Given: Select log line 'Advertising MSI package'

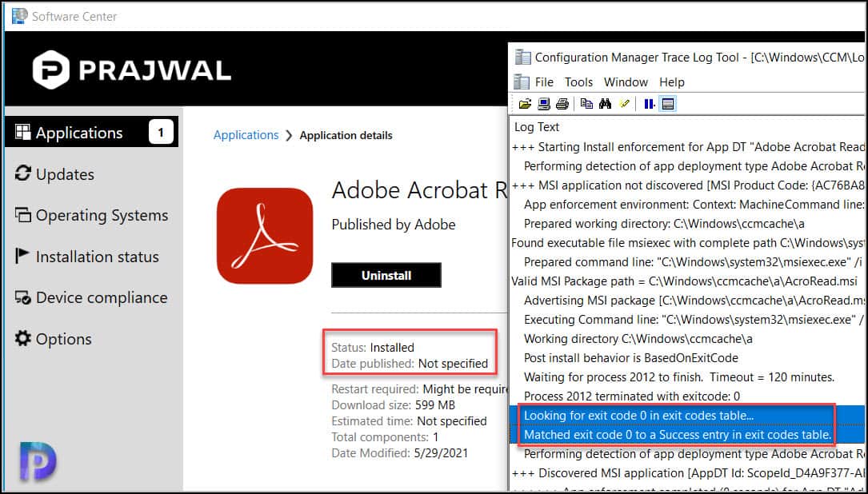Looking at the screenshot, I should 687,301.
